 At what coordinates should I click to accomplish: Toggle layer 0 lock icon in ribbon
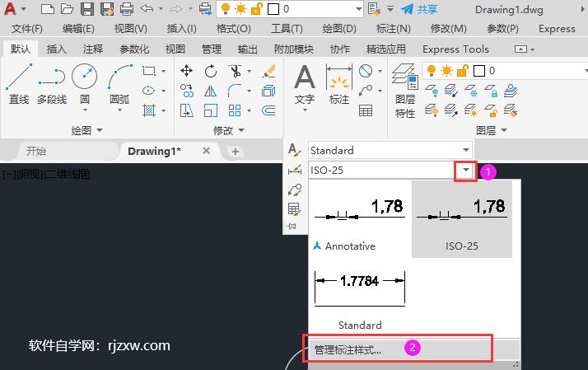pos(463,70)
